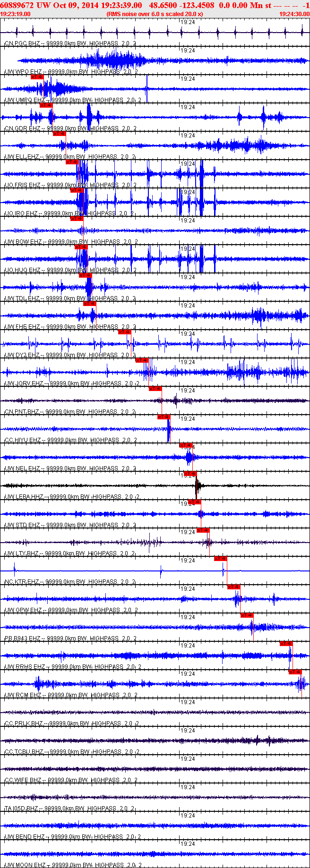Click the UO.HUO EHZ station label
Screen dimensions: 310x868
pos(22,270)
